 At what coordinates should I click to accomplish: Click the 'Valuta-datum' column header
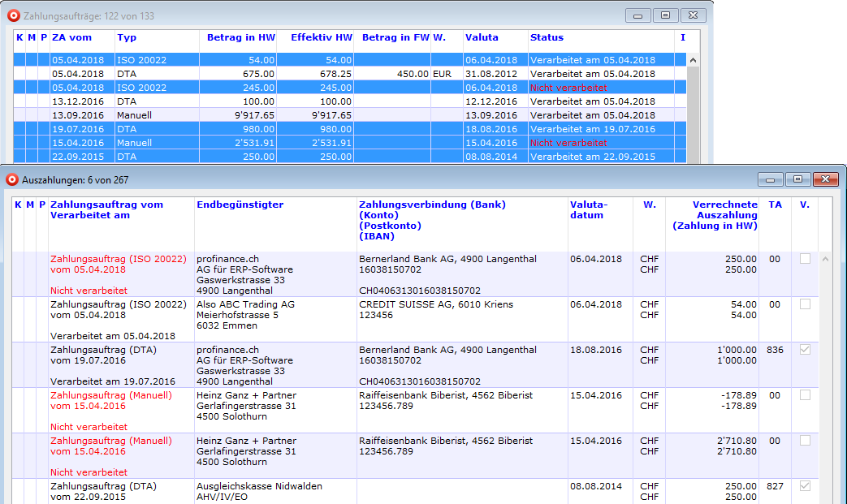coord(586,210)
